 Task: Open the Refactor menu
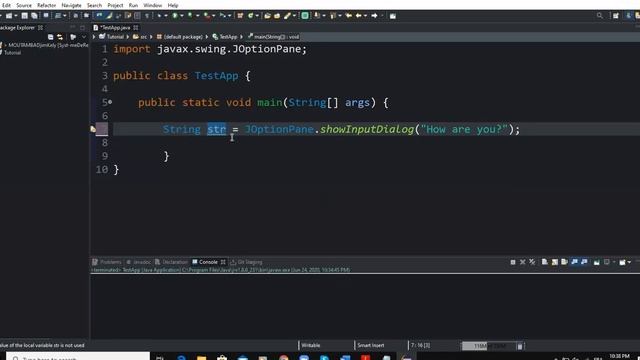coord(47,5)
